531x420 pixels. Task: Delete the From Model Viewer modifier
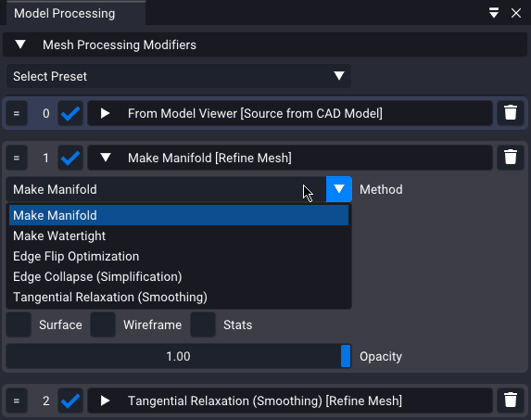click(x=511, y=113)
